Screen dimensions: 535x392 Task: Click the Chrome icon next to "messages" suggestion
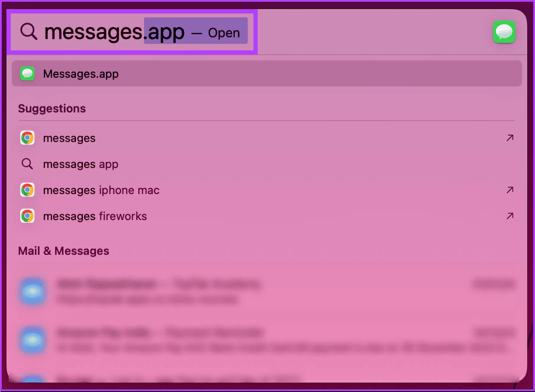click(x=27, y=138)
